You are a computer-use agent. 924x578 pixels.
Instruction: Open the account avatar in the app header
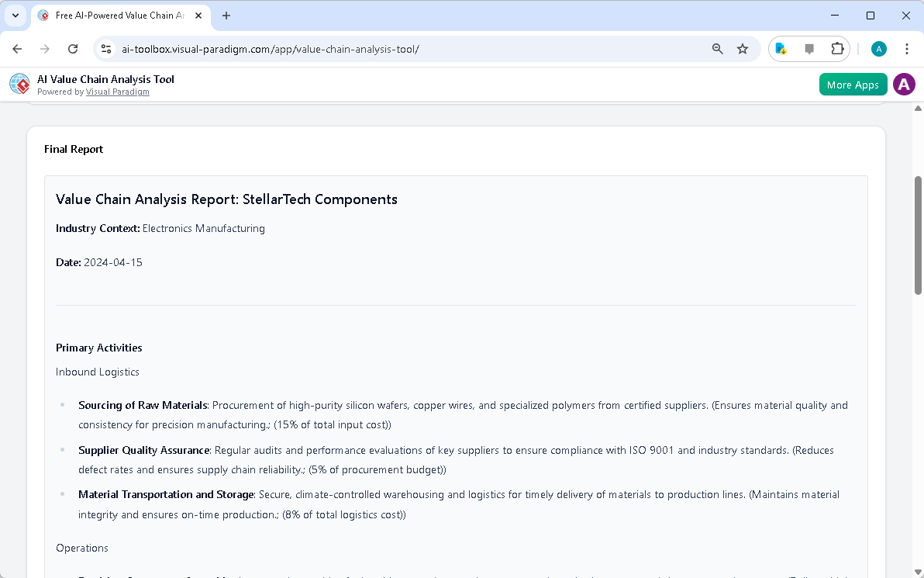point(904,84)
